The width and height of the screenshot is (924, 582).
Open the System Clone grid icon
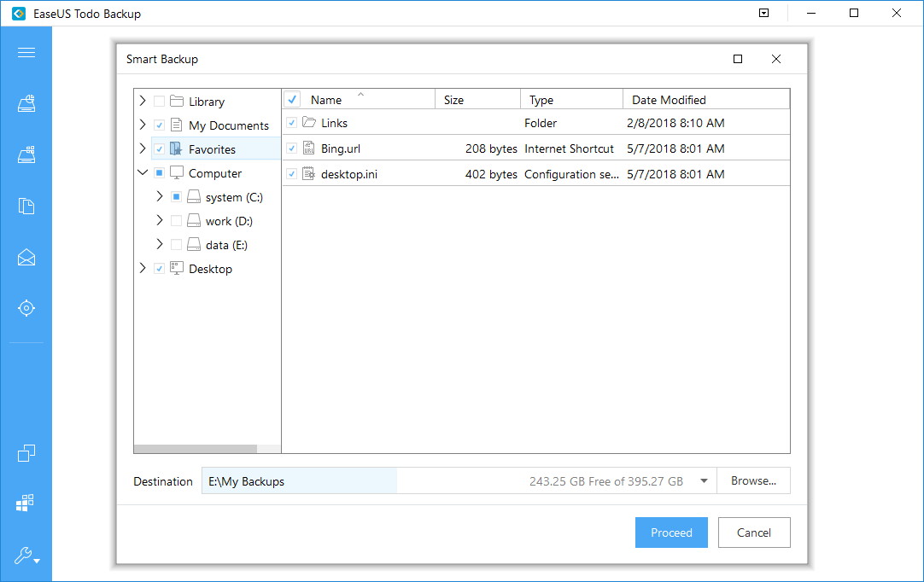click(x=25, y=503)
